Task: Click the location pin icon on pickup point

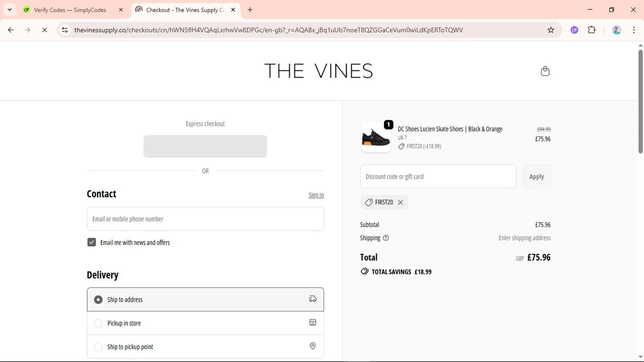Action: coord(313,346)
